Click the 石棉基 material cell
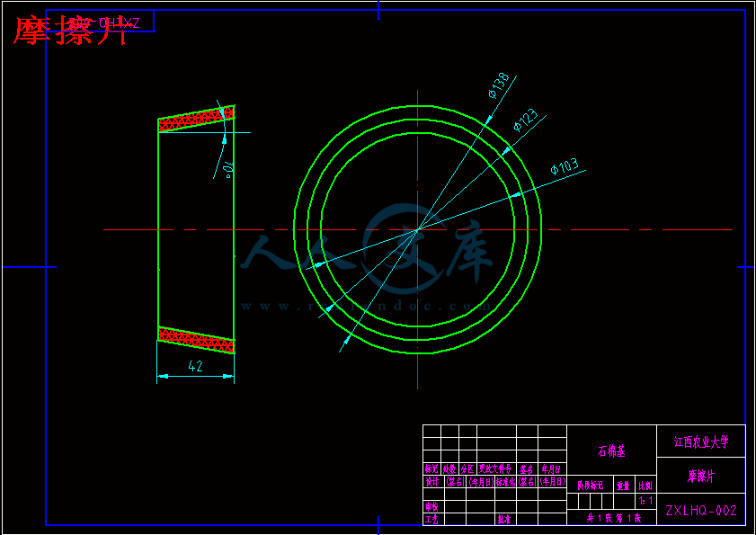Screen dimensions: 756x535 click(x=611, y=450)
